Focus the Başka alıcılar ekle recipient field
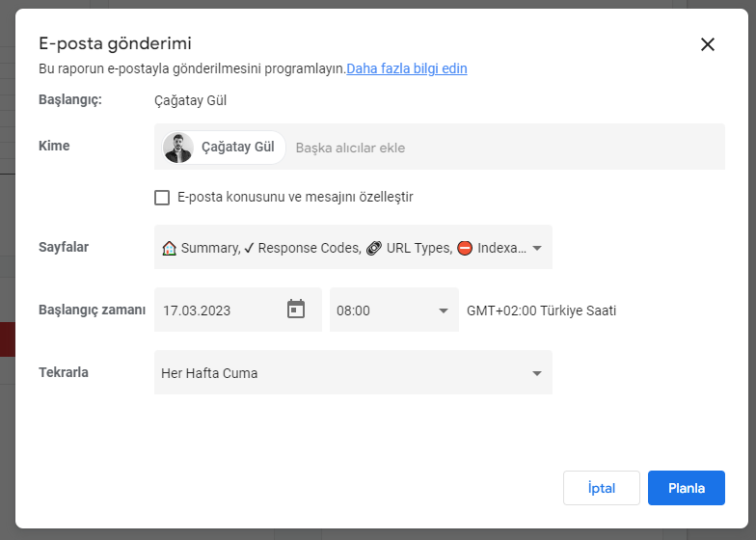 click(506, 148)
